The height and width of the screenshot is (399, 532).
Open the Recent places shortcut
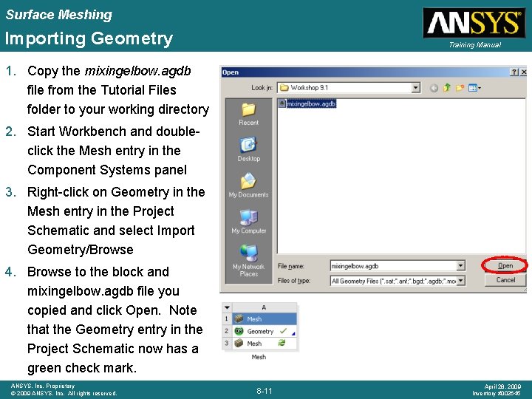click(x=248, y=115)
